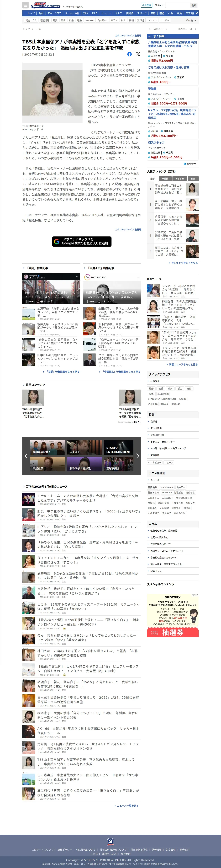221x868 pixels.
Task: Open the 広末涼子 carousel tile
Action: (x=84, y=447)
